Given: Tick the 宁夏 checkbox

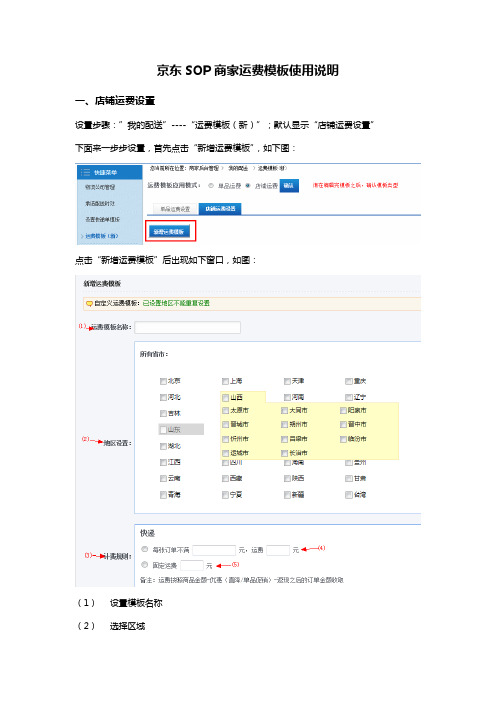Looking at the screenshot, I should (x=225, y=495).
